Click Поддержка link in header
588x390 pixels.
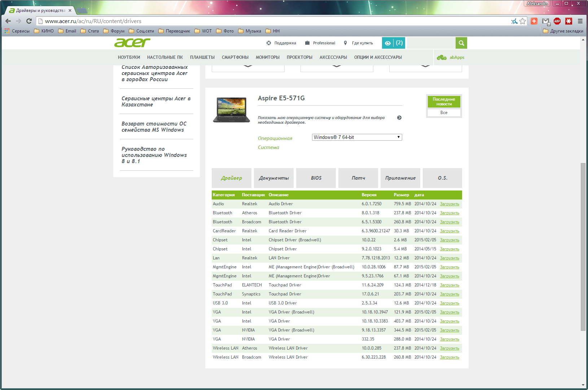coord(281,43)
